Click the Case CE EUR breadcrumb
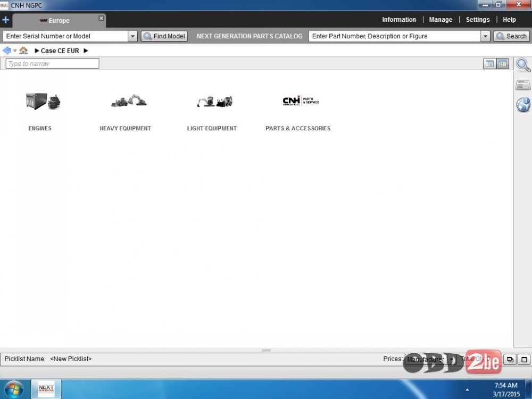532x399 pixels. 60,51
